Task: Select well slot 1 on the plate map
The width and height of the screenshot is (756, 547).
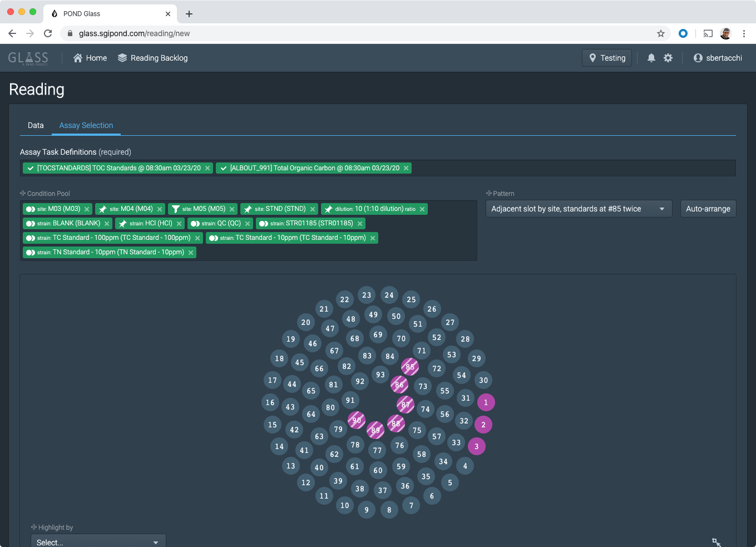Action: pyautogui.click(x=486, y=402)
